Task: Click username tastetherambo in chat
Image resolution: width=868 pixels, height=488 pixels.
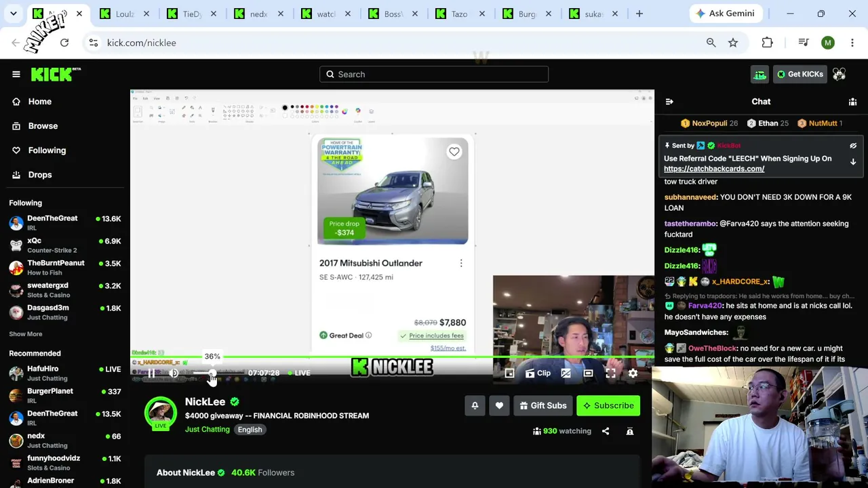Action: (x=690, y=224)
